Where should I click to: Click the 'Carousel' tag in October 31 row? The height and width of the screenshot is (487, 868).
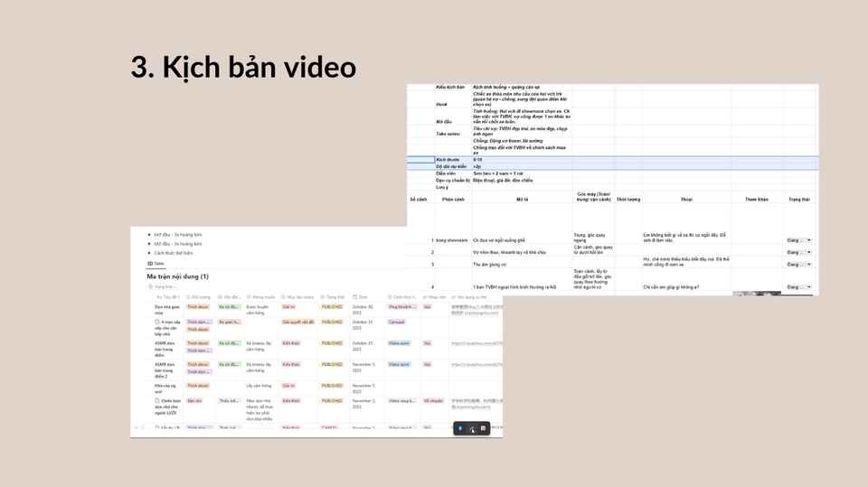pos(397,322)
